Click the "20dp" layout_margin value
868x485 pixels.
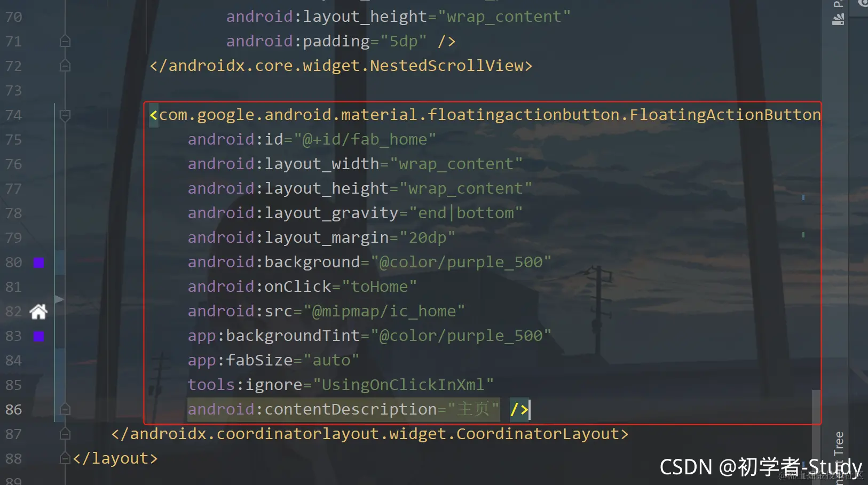click(427, 238)
